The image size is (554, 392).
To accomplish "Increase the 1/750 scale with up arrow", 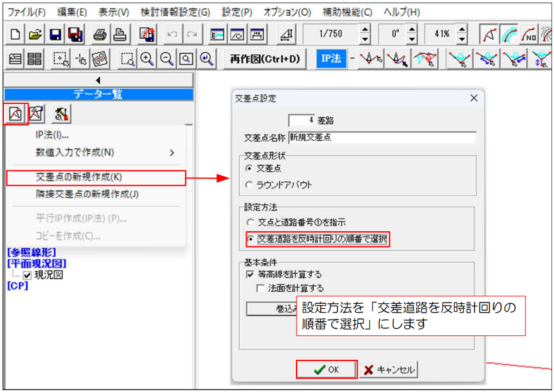I will (x=365, y=29).
